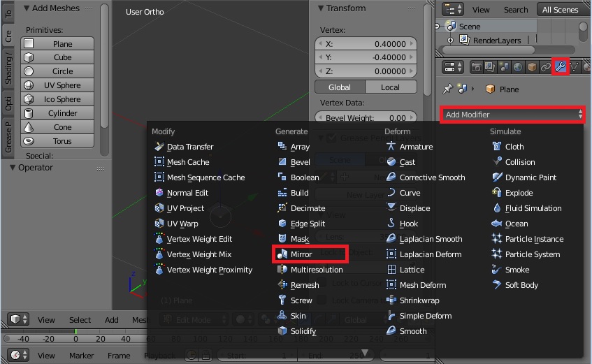
Task: Open the World properties globe icon
Action: tap(518, 67)
